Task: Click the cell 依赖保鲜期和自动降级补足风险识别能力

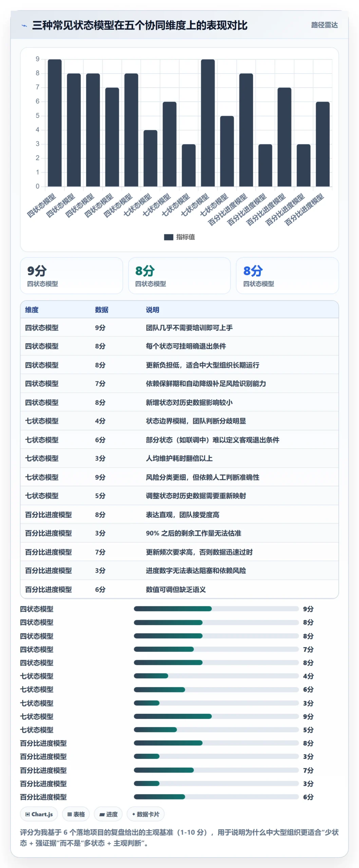Action: coord(206,383)
